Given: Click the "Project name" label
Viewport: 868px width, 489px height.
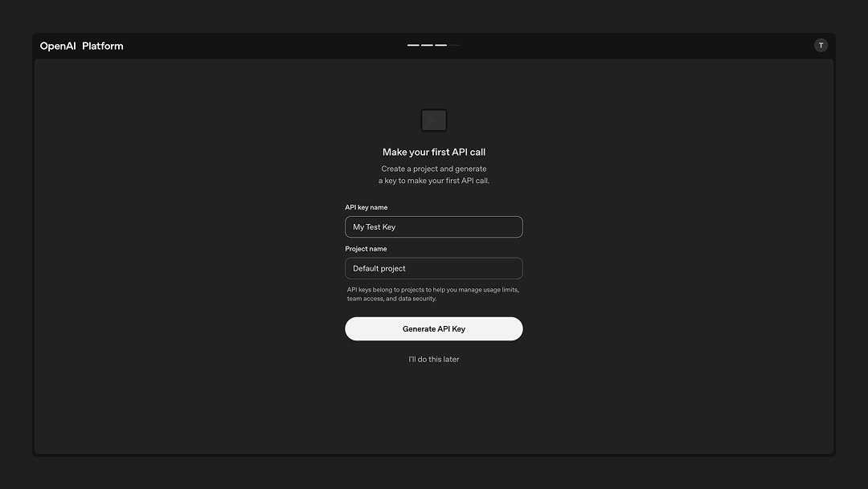Looking at the screenshot, I should (366, 249).
